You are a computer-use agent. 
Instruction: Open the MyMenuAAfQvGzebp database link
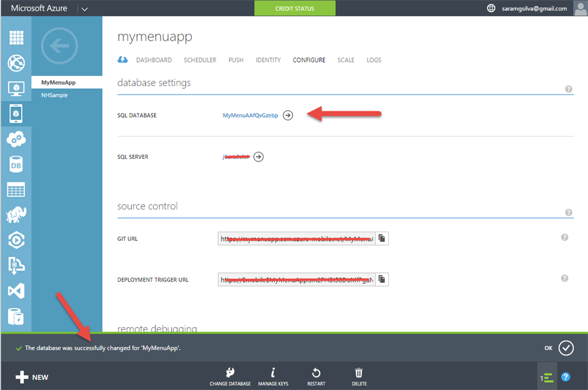click(x=250, y=115)
